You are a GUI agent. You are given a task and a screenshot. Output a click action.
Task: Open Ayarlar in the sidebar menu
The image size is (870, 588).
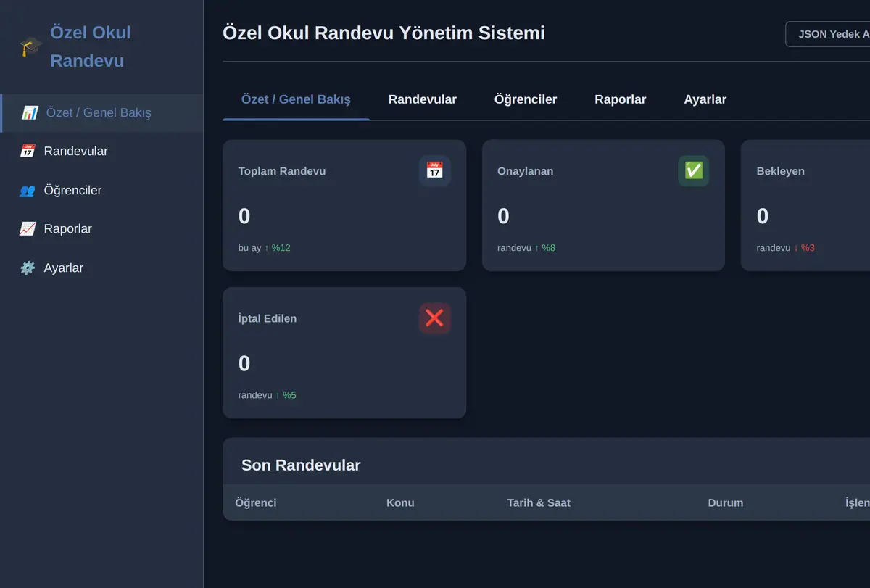point(101,268)
